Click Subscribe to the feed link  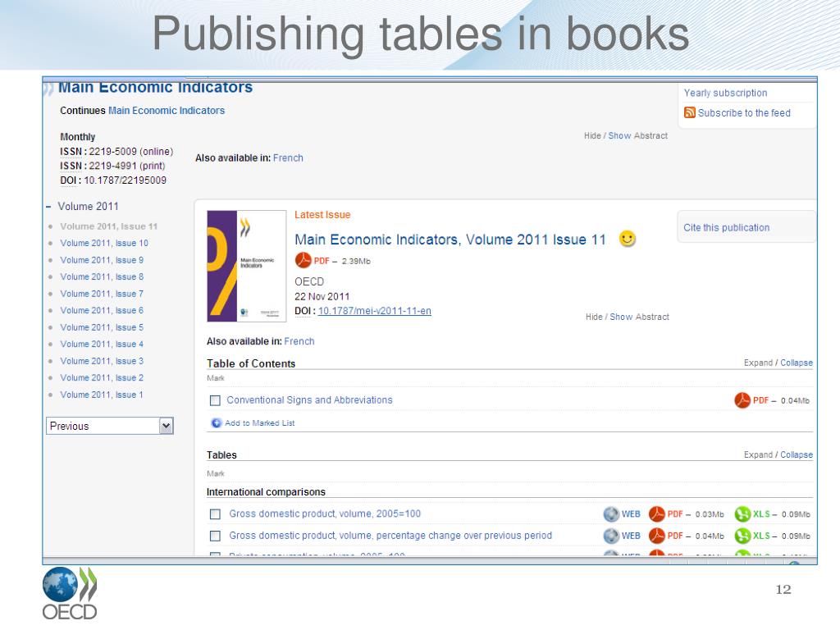(744, 112)
